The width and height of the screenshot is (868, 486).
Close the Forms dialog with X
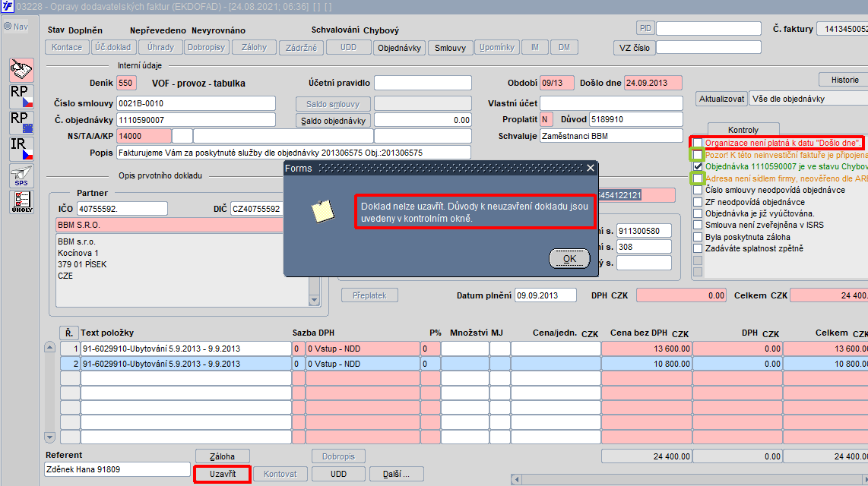coord(590,168)
